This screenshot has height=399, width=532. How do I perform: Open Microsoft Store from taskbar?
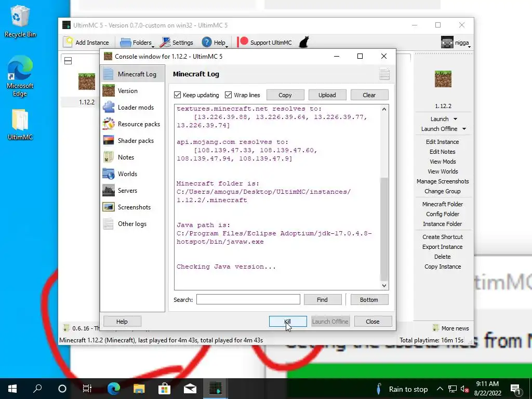[164, 389]
